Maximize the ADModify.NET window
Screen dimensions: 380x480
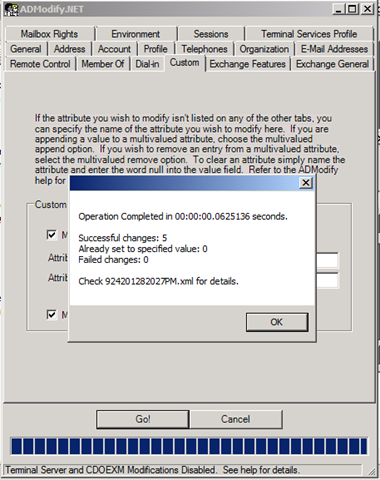[x=352, y=9]
